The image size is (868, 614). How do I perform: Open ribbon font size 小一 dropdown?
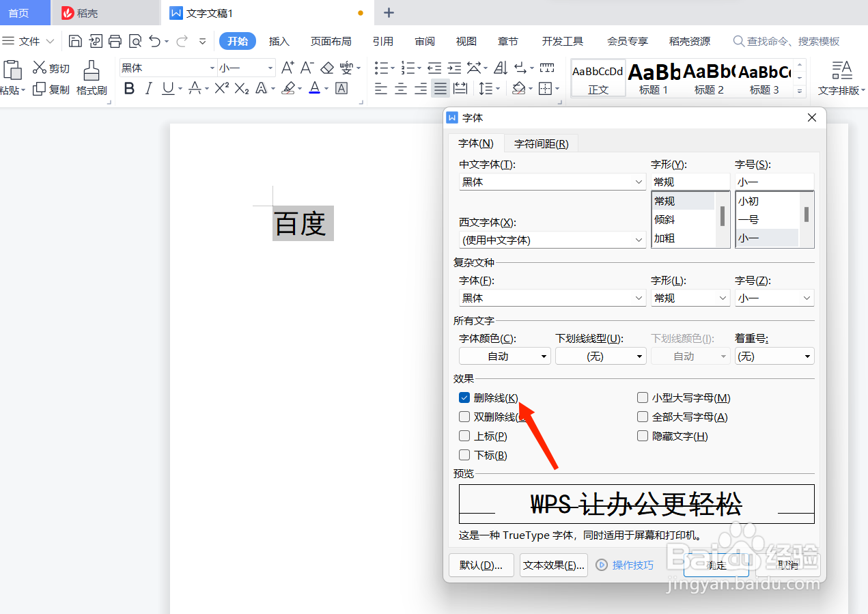pos(270,68)
